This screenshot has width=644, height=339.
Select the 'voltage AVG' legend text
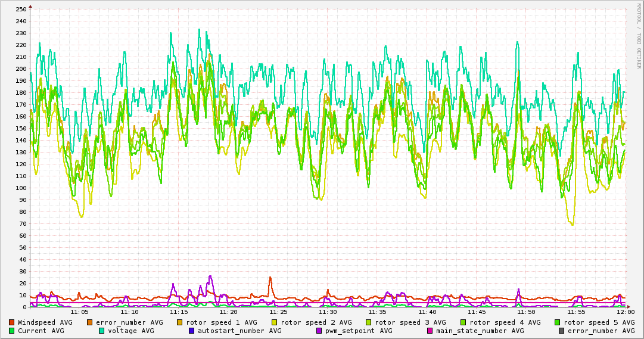(x=131, y=331)
